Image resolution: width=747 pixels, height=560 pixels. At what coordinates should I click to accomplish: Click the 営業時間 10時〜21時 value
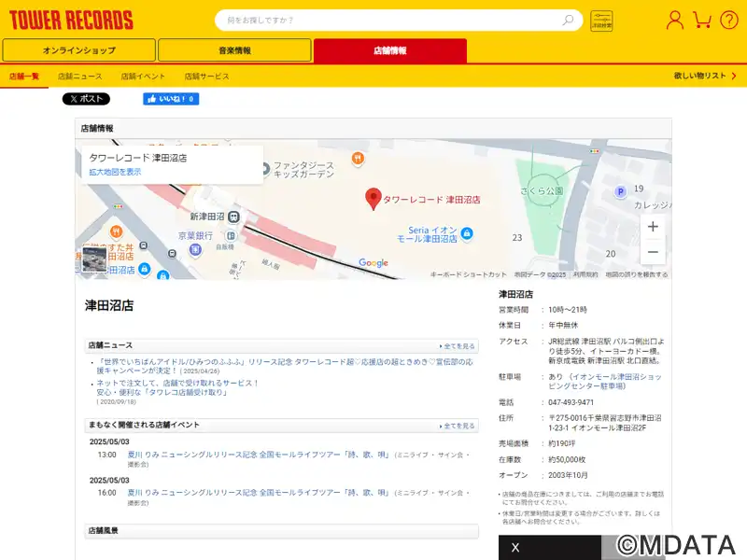click(568, 310)
